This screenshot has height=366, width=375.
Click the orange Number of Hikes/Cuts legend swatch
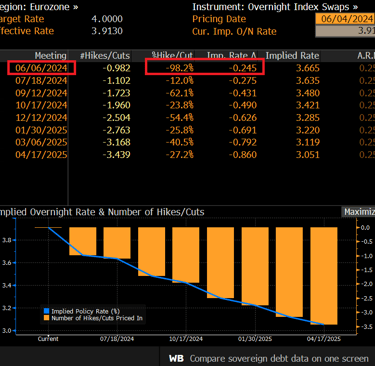[47, 318]
